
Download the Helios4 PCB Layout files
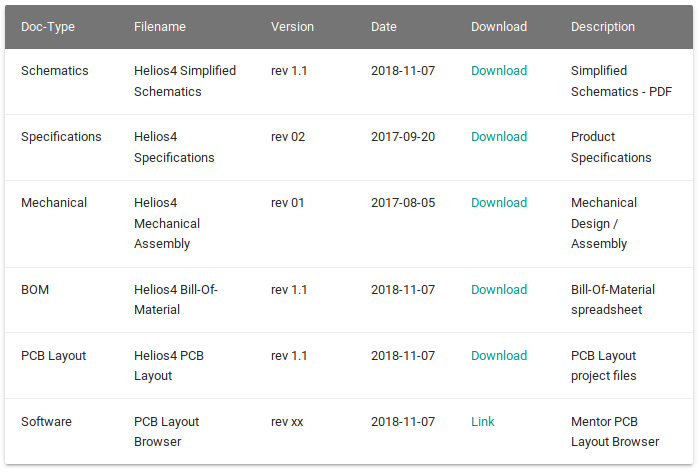(x=499, y=355)
